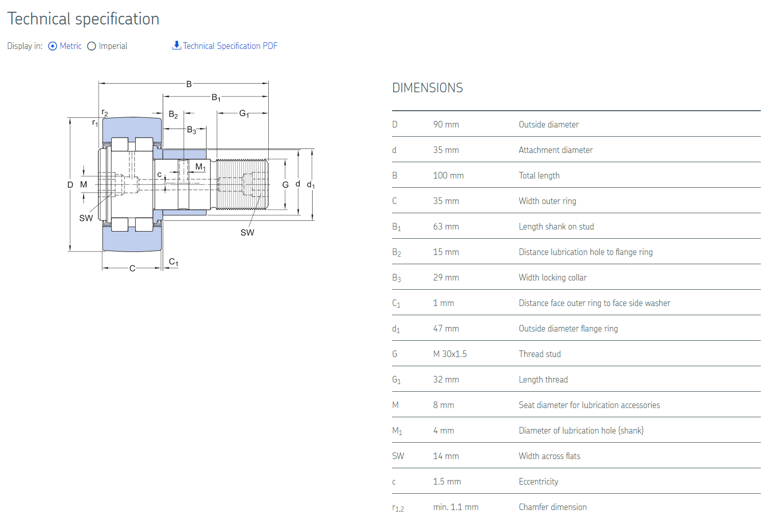768x532 pixels.
Task: Select the Imperial radio button
Action: pyautogui.click(x=92, y=46)
